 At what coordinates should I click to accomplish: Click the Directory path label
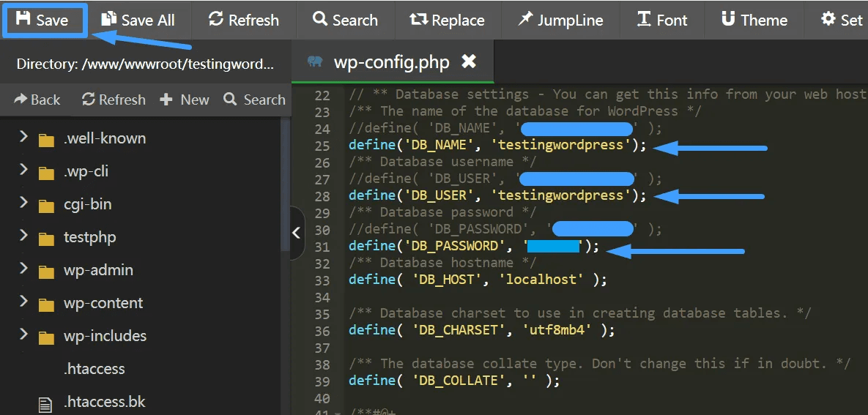145,64
